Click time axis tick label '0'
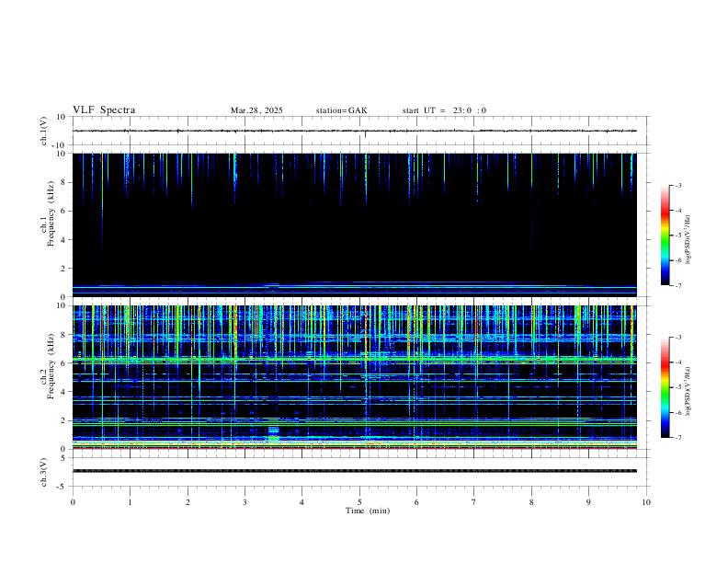Viewport: 728px width, 563px height. 73,502
